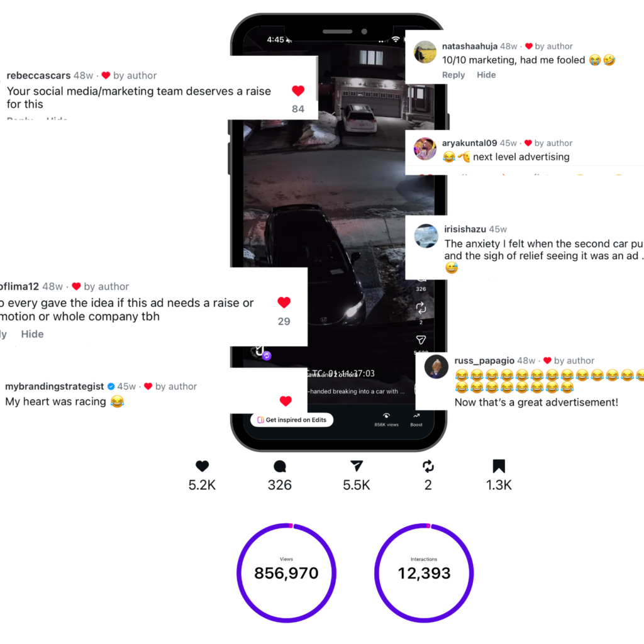644x644 pixels.
Task: Click the Boost icon in the phone
Action: click(x=416, y=416)
